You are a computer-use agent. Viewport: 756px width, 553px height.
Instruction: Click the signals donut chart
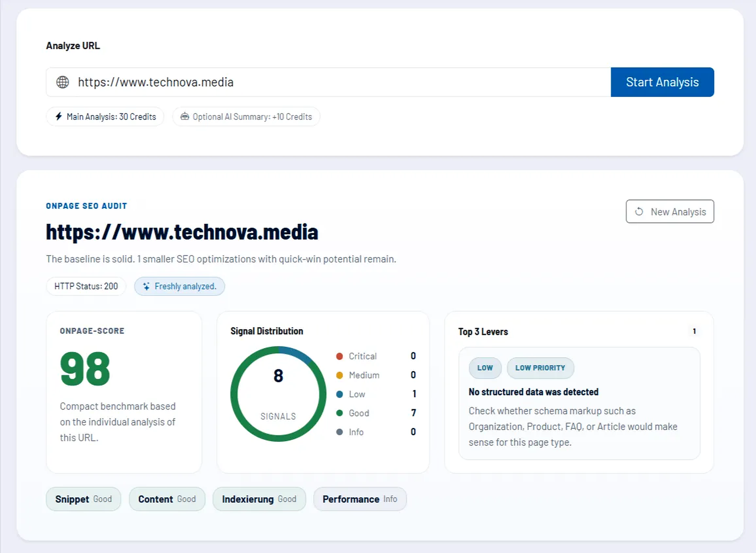click(x=278, y=394)
